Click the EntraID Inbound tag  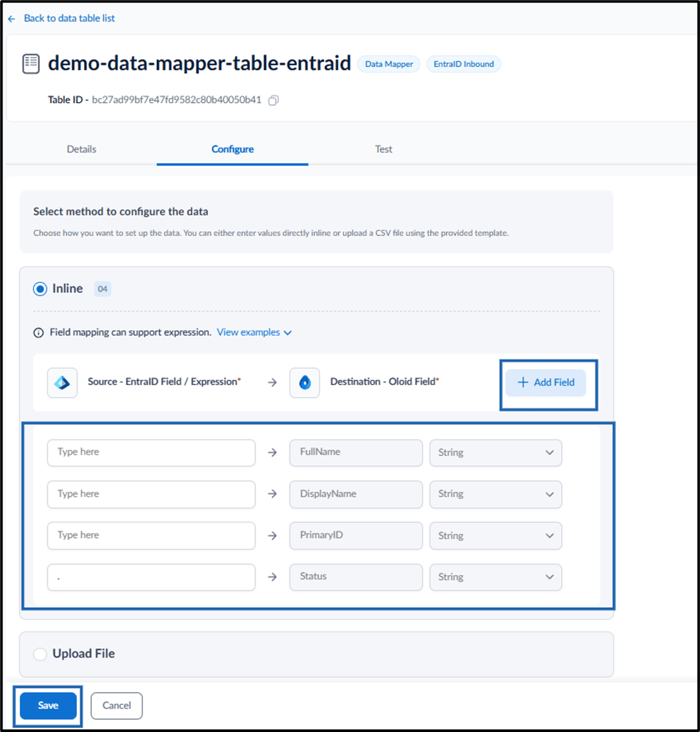[464, 64]
